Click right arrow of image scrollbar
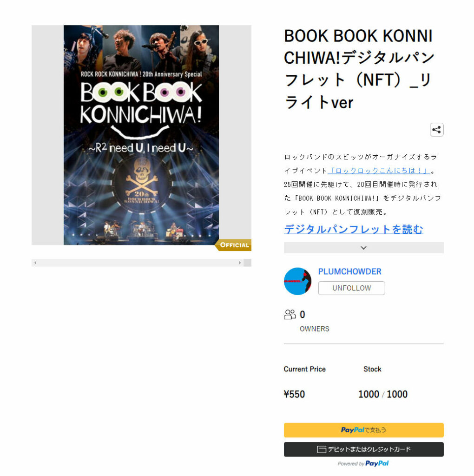 coord(240,263)
